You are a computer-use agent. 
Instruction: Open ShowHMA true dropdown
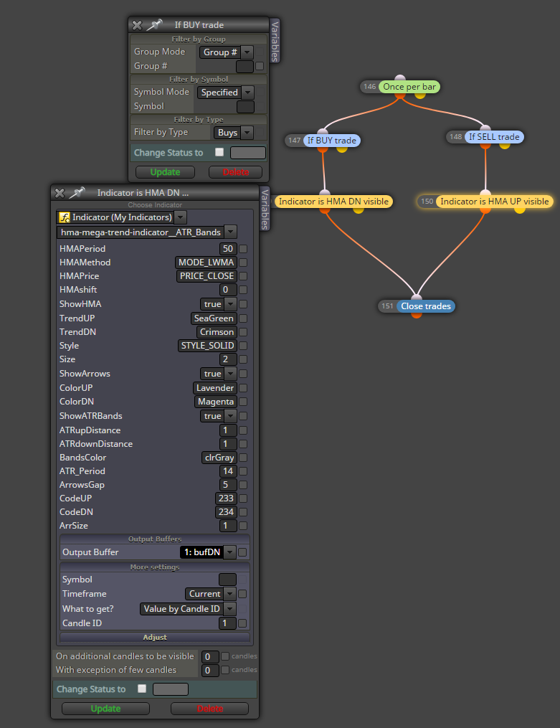[x=231, y=304]
